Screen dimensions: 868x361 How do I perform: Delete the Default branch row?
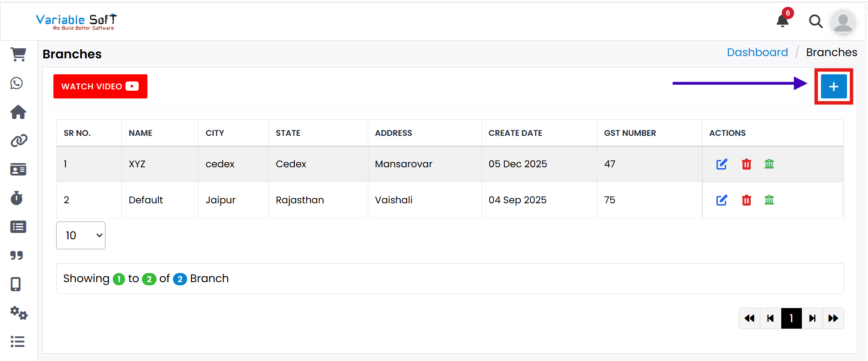click(x=746, y=200)
